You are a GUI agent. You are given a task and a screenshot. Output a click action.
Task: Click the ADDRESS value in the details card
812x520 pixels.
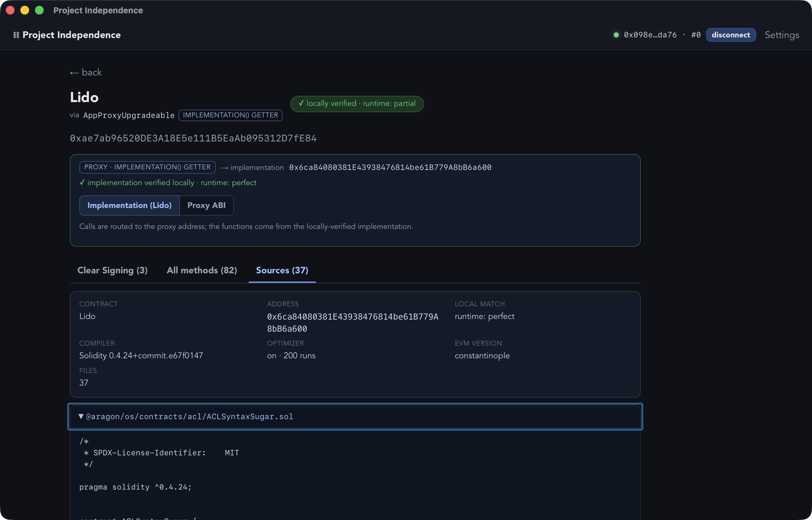[x=353, y=323]
